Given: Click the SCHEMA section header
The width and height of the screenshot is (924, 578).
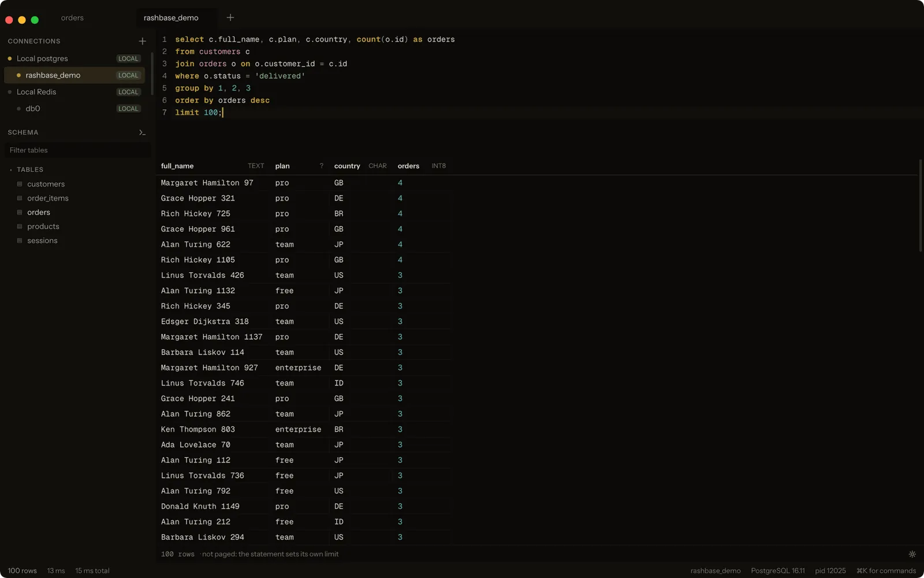Looking at the screenshot, I should 23,132.
